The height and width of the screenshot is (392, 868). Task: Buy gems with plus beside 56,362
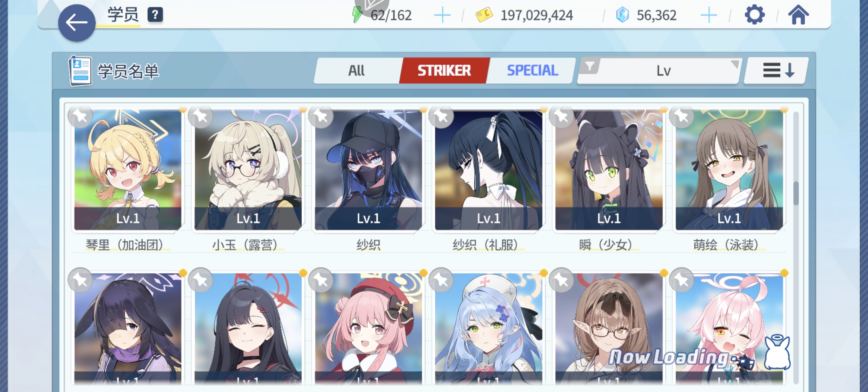click(x=708, y=16)
